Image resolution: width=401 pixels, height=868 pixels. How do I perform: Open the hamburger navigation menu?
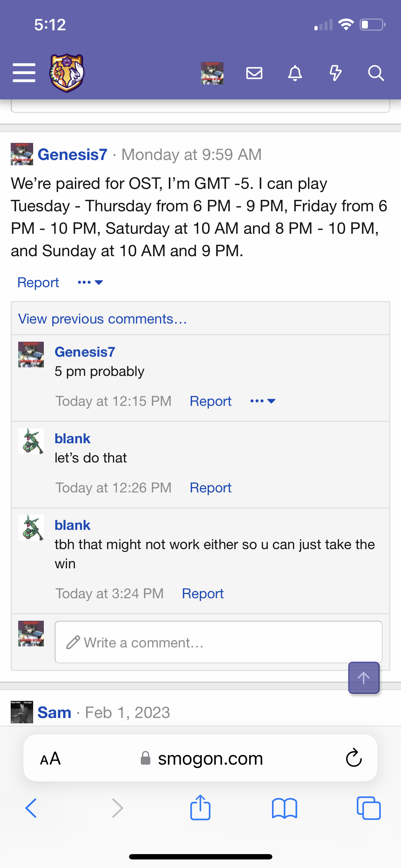(x=24, y=73)
